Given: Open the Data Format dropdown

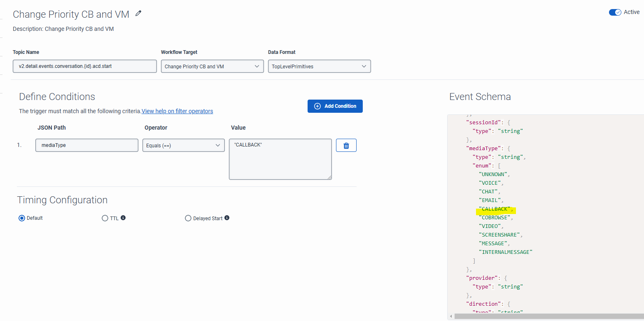Looking at the screenshot, I should [319, 66].
